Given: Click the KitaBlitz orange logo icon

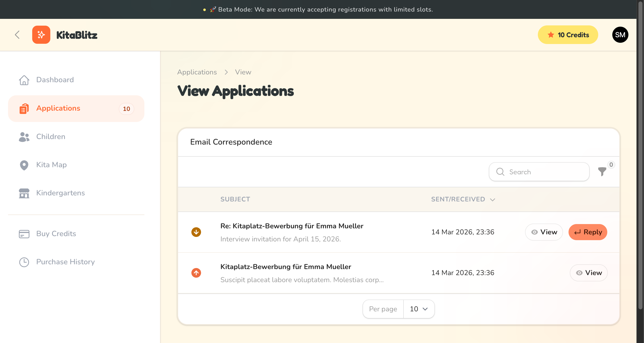Looking at the screenshot, I should 41,35.
